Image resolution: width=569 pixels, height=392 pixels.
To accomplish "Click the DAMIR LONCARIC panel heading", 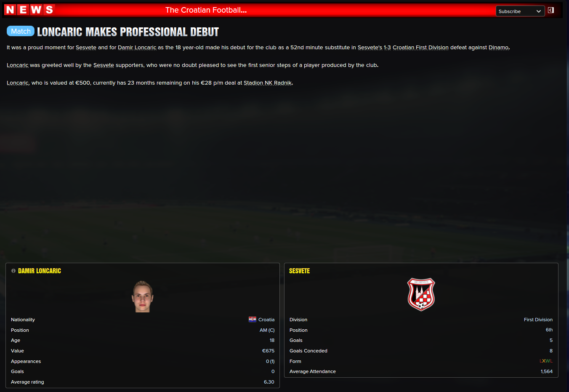I will click(x=40, y=271).
